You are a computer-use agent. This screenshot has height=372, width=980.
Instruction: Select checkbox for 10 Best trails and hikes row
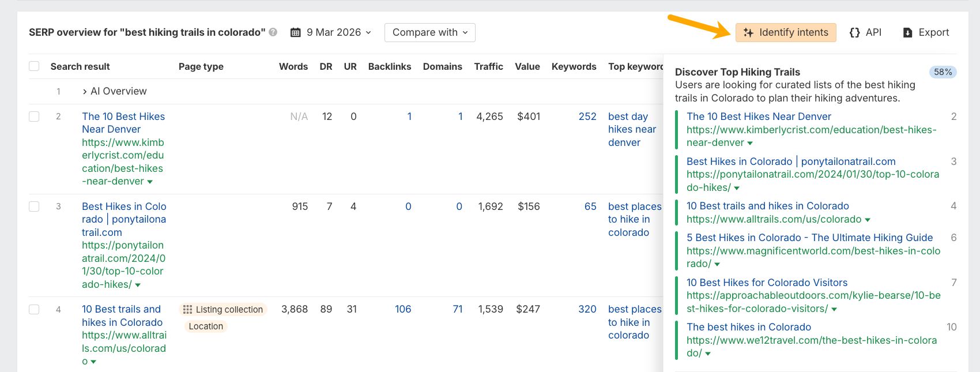(34, 310)
